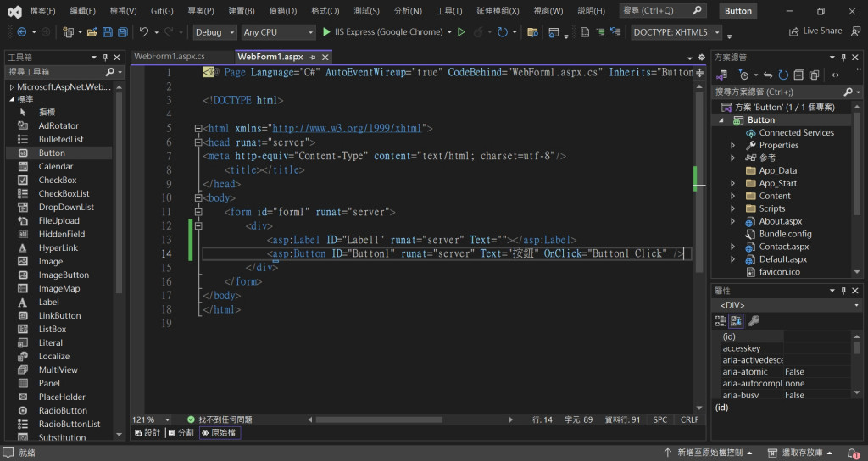Screen dimensions: 868x461
Task: Expand the Properties node in Solution Explorer
Action: tap(733, 146)
